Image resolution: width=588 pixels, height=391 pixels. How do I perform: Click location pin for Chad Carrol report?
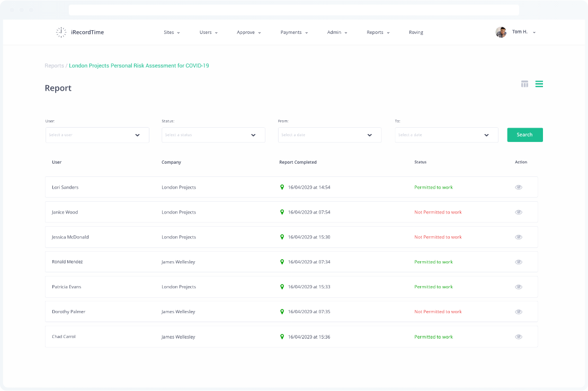pyautogui.click(x=282, y=336)
